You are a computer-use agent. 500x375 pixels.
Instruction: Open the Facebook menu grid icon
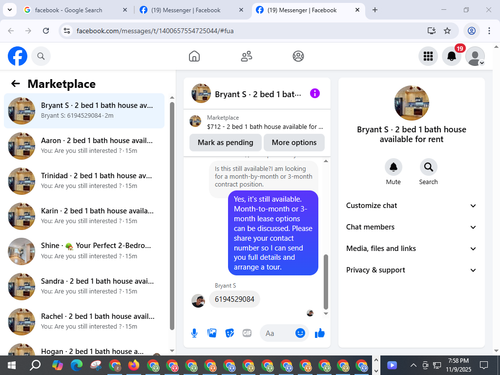coord(428,56)
